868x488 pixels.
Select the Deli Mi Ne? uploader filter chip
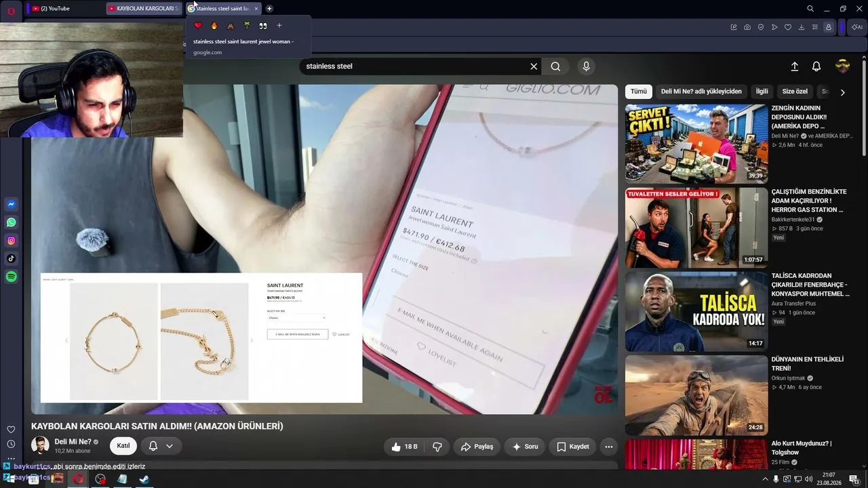click(701, 91)
